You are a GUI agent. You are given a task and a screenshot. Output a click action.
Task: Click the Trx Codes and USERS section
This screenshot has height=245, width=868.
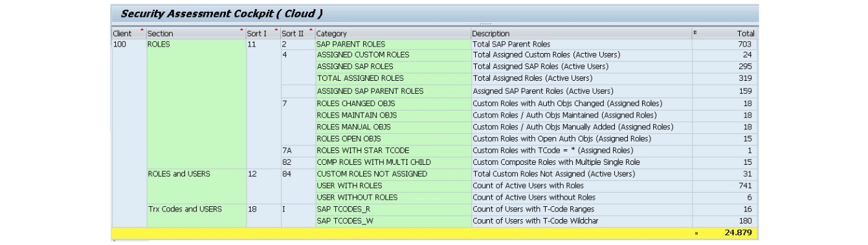coord(197,209)
